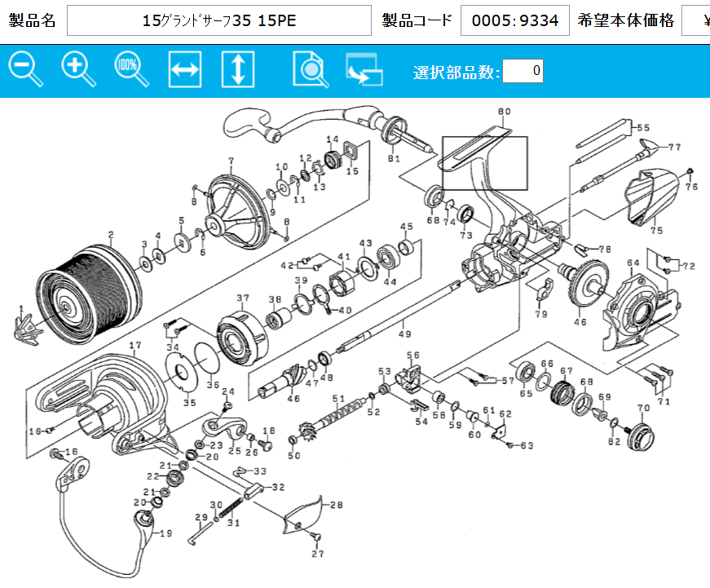Viewport: 710px width, 588px height.
Task: Select part number 38 label
Action: (275, 299)
